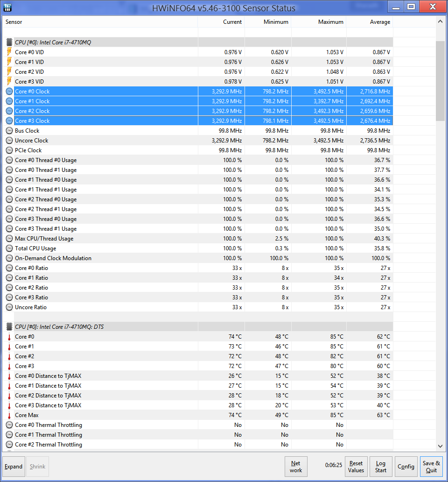Click the thermometer icon for Core #0 temperature
This screenshot has width=448, height=482.
[9, 337]
